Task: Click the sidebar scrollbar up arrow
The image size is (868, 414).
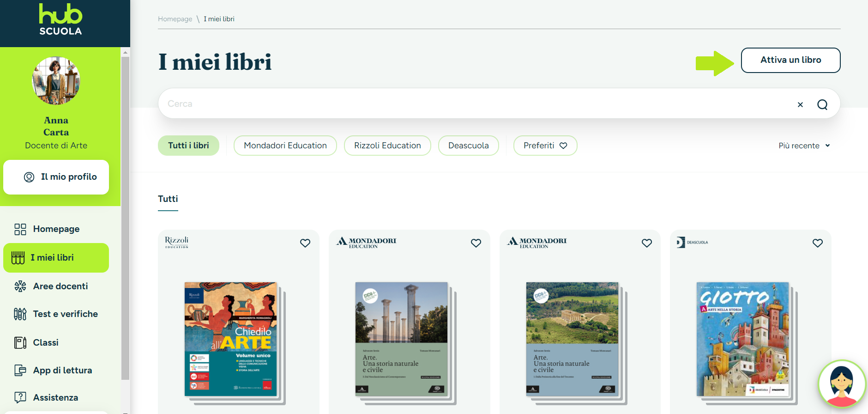Action: [125, 52]
